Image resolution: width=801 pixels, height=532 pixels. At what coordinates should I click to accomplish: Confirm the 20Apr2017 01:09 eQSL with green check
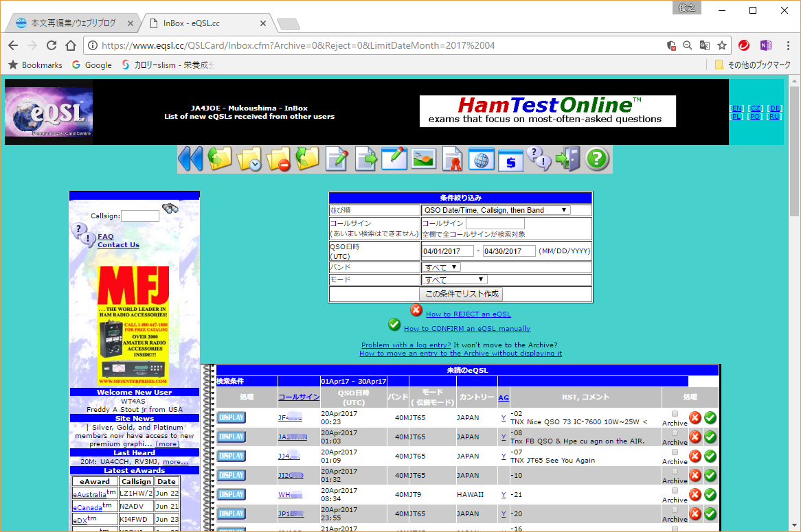click(710, 456)
